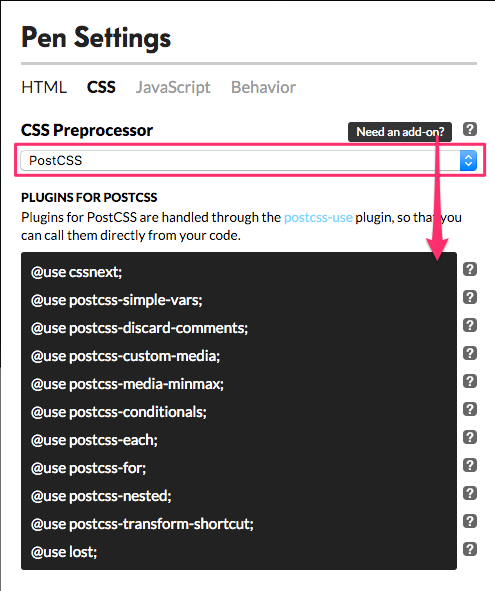The image size is (495, 591).
Task: Follow the postcss-use plugin link
Action: [x=318, y=217]
